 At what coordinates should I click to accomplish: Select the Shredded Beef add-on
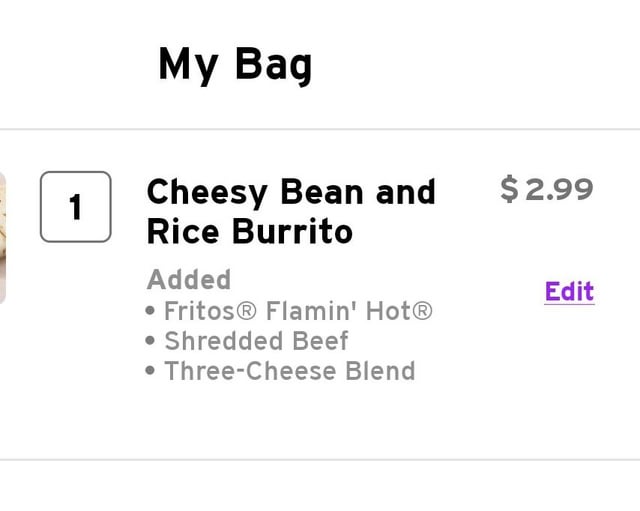point(256,341)
